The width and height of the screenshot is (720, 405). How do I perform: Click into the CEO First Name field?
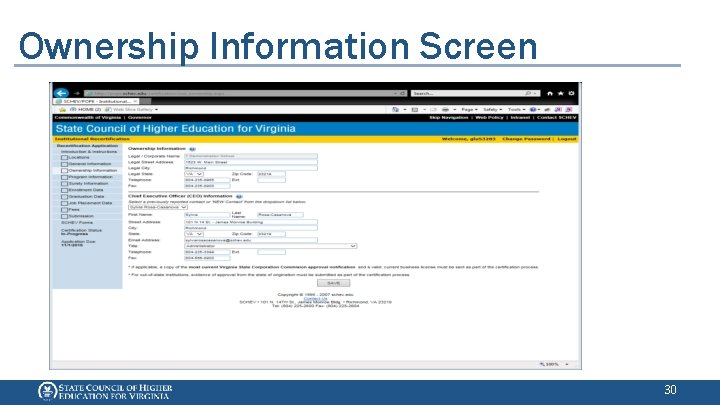207,215
